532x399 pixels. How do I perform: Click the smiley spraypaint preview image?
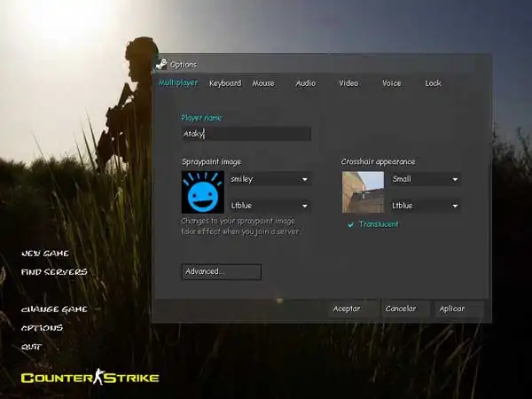point(202,192)
